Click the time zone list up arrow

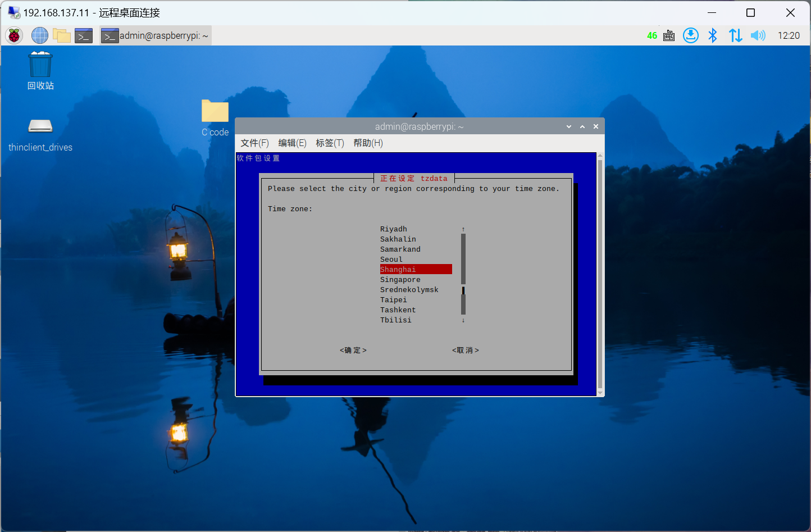(x=463, y=229)
